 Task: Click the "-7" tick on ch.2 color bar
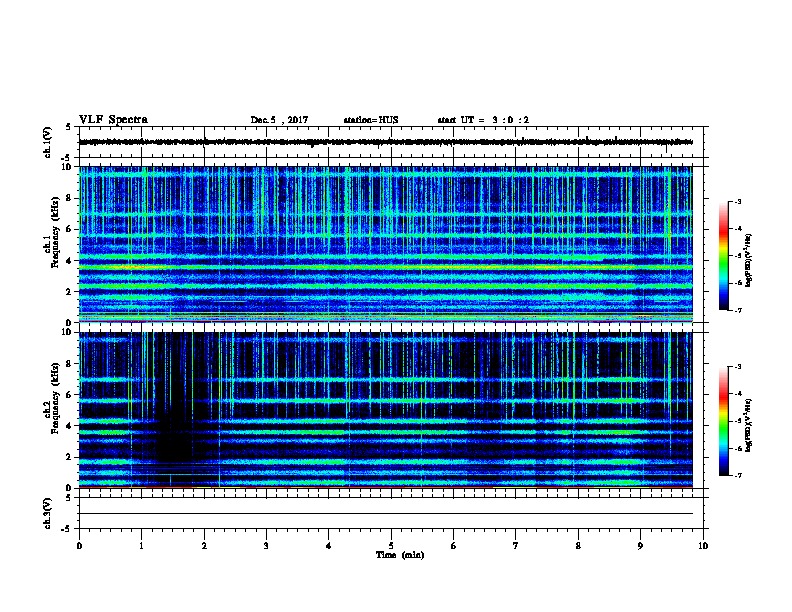point(738,475)
